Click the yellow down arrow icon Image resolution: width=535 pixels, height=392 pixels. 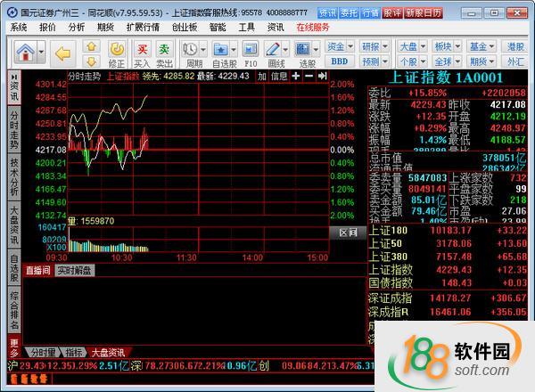tap(91, 61)
